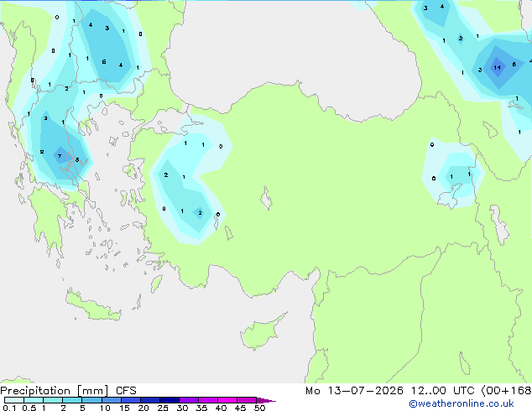Screen dimensions: 532x411
Task: Click the '0.5' legend scale label
Action: click(29, 408)
